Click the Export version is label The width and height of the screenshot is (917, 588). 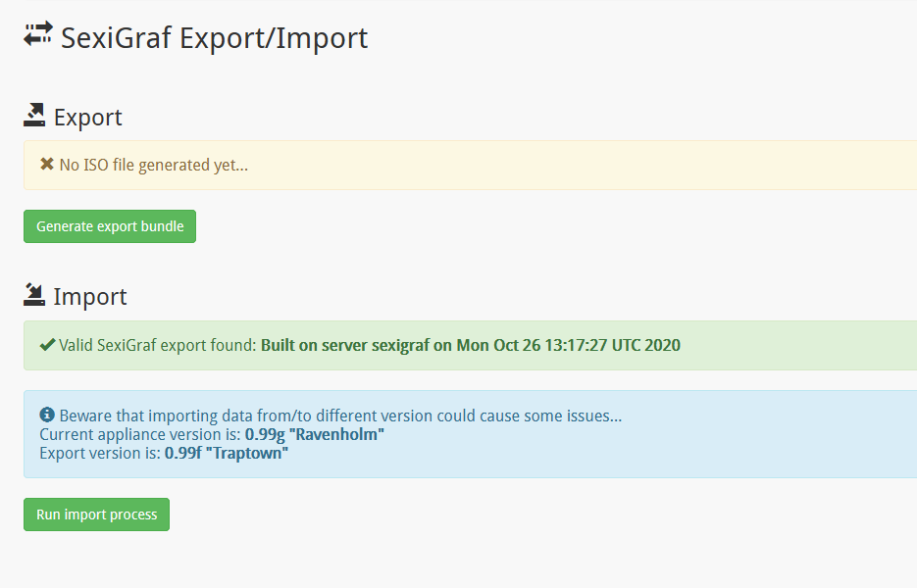click(100, 453)
